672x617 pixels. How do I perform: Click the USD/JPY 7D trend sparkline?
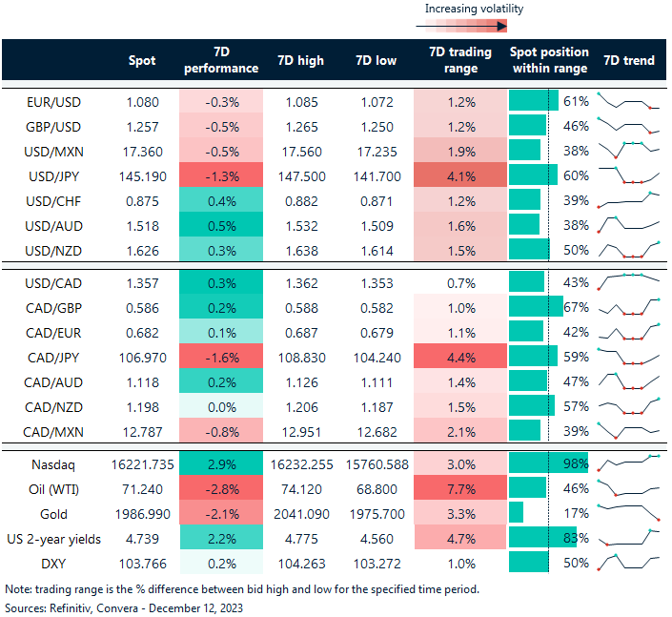click(x=628, y=176)
